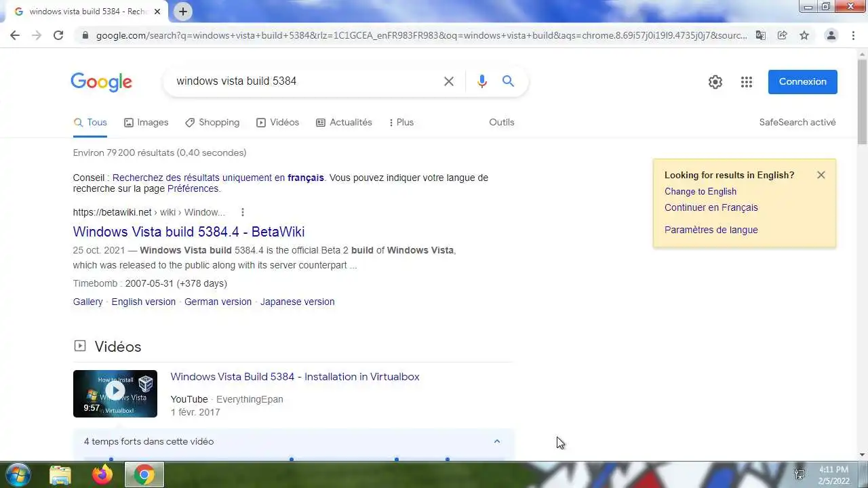Reload the current page
The height and width of the screenshot is (488, 868).
tap(58, 35)
